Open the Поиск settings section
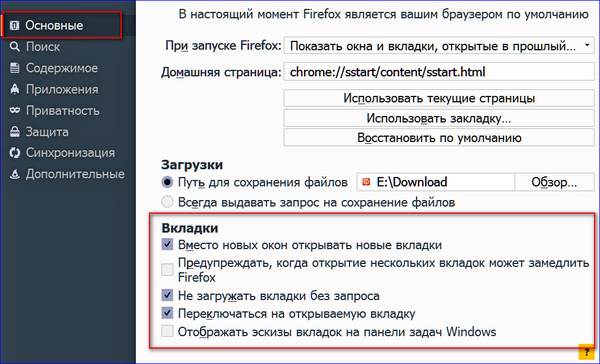The height and width of the screenshot is (364, 600). coord(68,47)
